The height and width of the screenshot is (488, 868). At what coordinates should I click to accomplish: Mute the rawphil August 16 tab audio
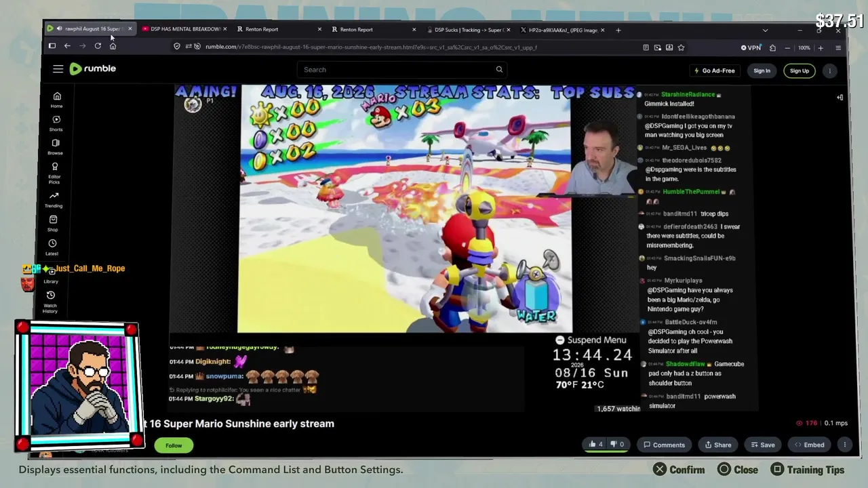[x=59, y=28]
